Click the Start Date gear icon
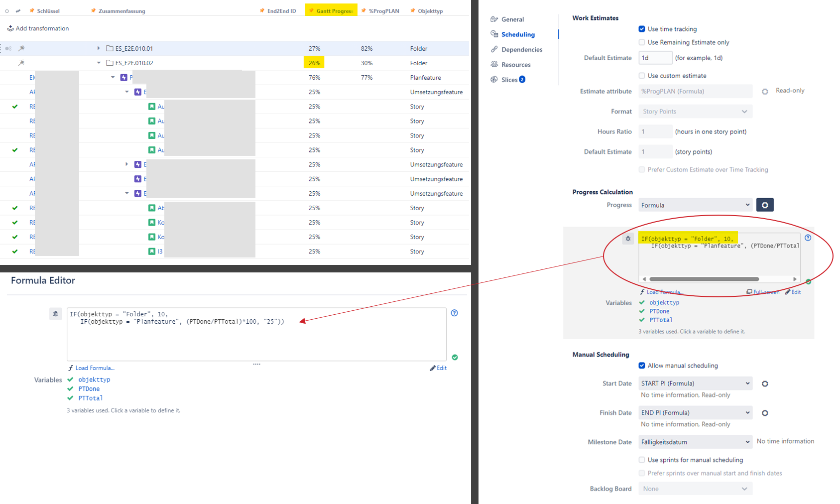The image size is (840, 504). point(765,383)
